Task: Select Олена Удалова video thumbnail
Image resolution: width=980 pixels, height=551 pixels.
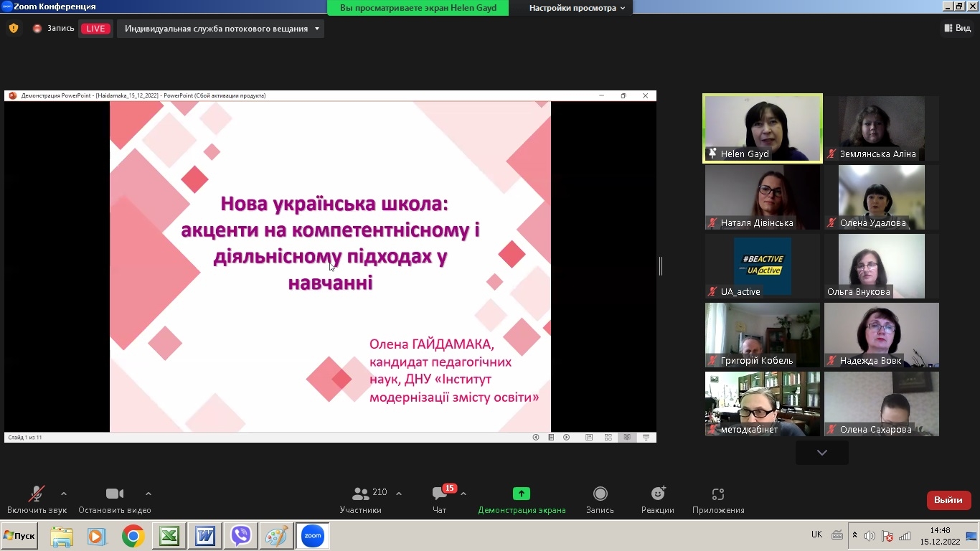Action: coord(881,197)
